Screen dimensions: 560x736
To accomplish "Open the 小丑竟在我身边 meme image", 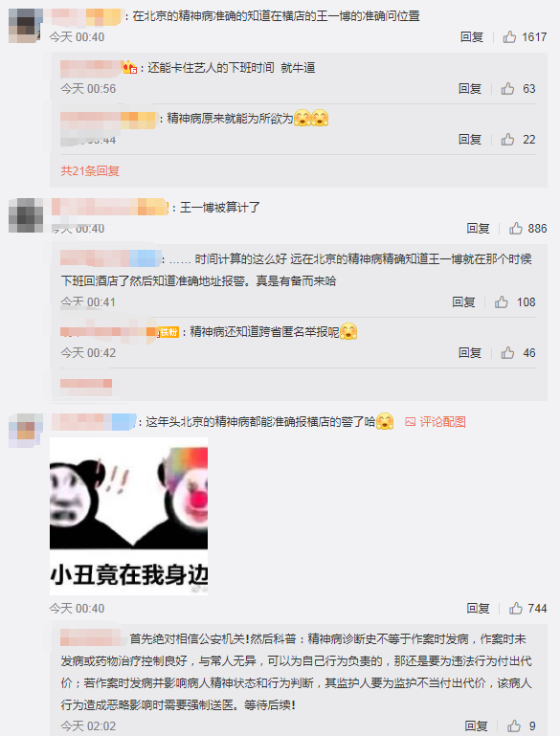I will (x=128, y=516).
